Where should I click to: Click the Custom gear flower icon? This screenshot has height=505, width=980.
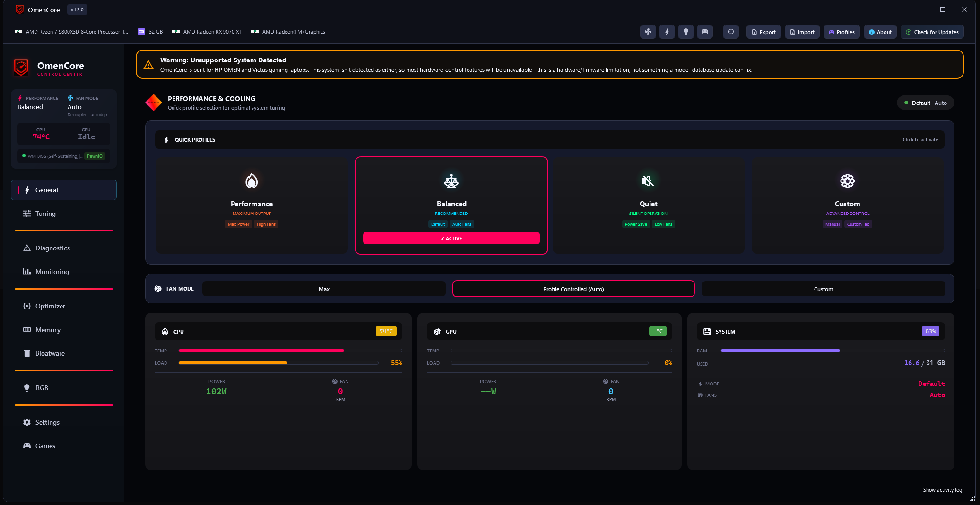pyautogui.click(x=847, y=181)
